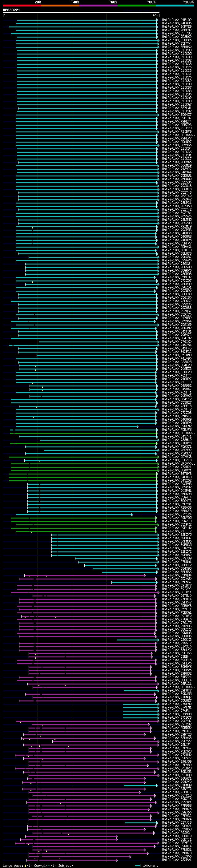197x868 pixels.
Task: Click the purple ~60% identity legend segment
Action: pos(98,6)
